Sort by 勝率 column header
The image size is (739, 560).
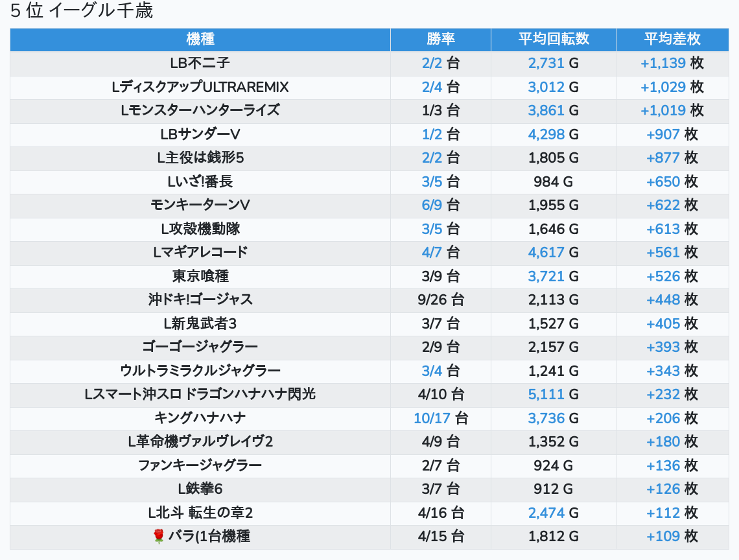click(x=440, y=39)
